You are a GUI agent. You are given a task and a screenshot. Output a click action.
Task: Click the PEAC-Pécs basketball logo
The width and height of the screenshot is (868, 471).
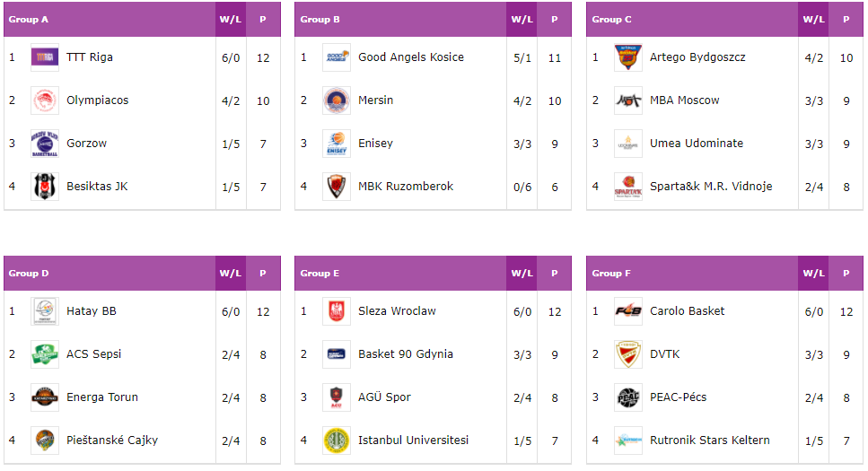[x=628, y=397]
